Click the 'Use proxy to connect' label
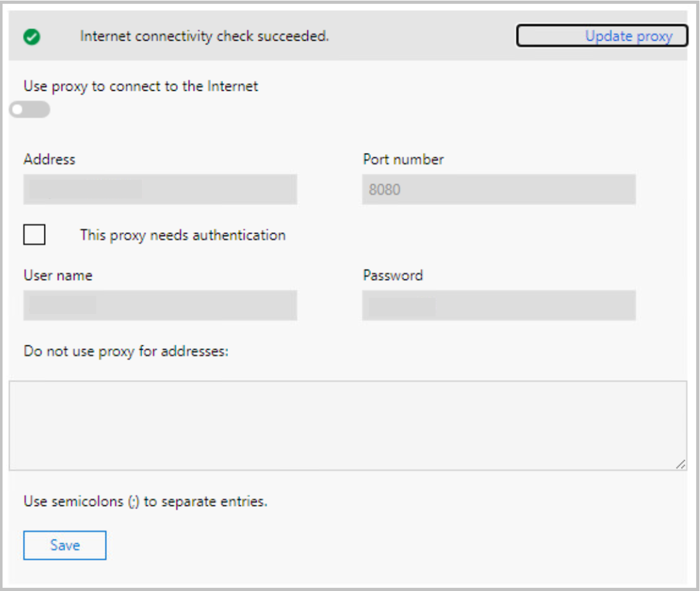The height and width of the screenshot is (591, 700). coord(141,86)
